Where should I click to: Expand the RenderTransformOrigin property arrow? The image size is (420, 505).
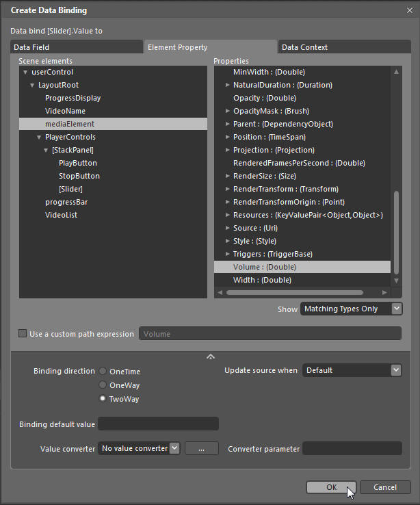pos(228,202)
